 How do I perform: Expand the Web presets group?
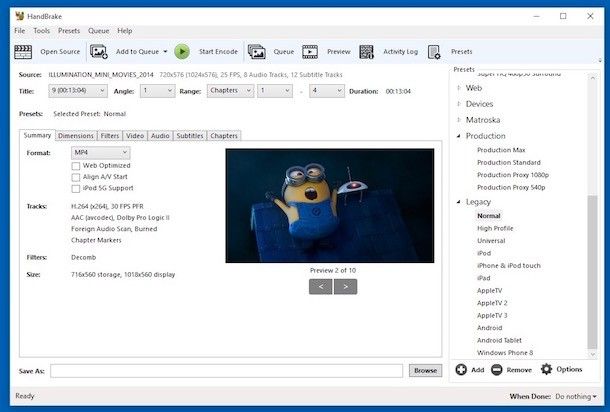click(x=459, y=88)
